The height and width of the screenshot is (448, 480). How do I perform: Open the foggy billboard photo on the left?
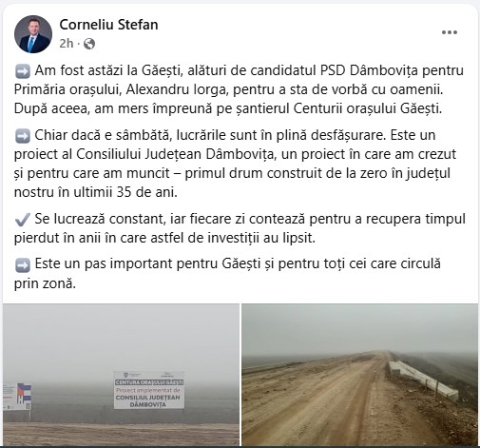click(x=121, y=375)
